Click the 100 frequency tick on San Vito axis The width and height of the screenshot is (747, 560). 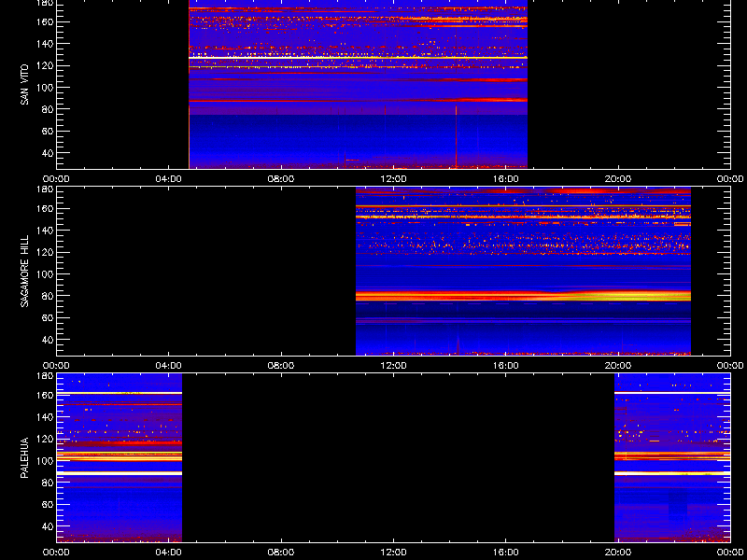click(x=45, y=88)
